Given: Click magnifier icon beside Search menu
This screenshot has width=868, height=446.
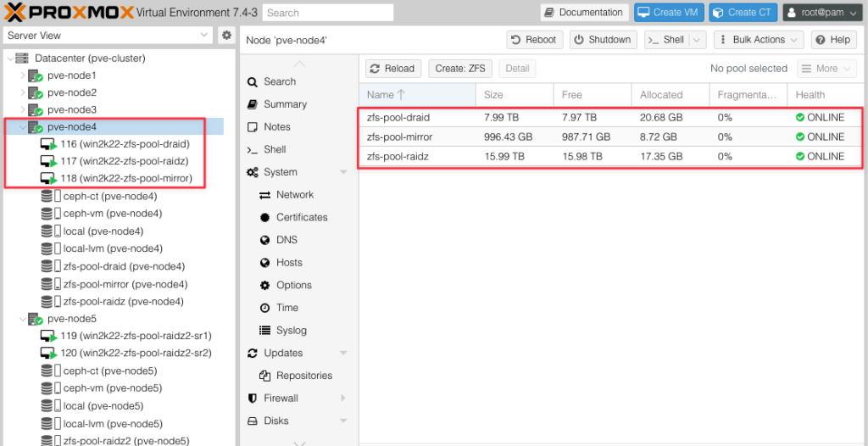Looking at the screenshot, I should (253, 82).
